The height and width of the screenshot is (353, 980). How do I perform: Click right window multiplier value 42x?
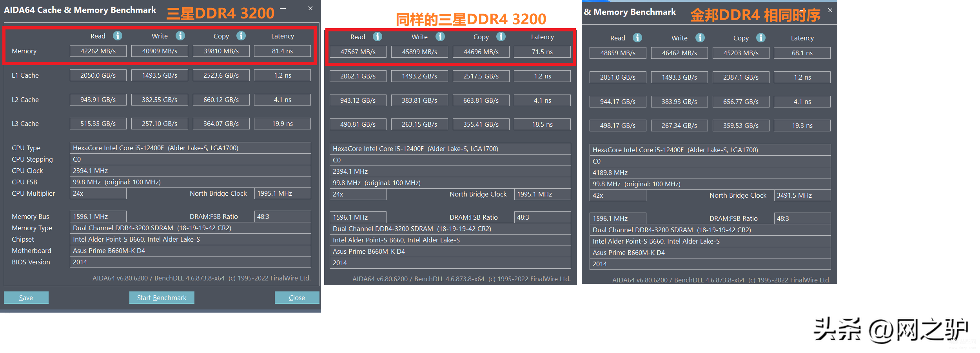[x=618, y=195]
